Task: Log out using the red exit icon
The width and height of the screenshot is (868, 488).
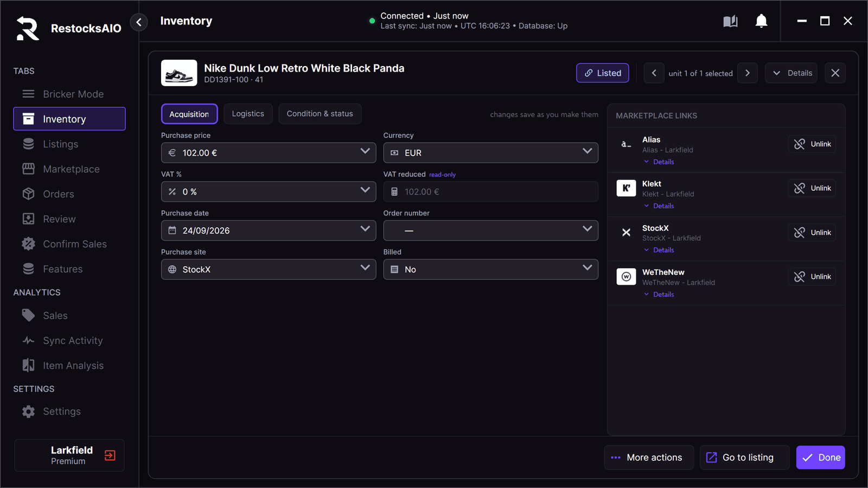Action: coord(110,455)
